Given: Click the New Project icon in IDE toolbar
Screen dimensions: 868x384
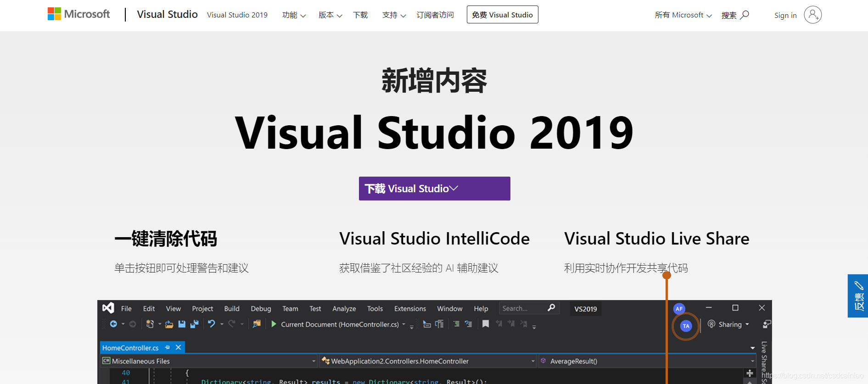Looking at the screenshot, I should [x=150, y=324].
